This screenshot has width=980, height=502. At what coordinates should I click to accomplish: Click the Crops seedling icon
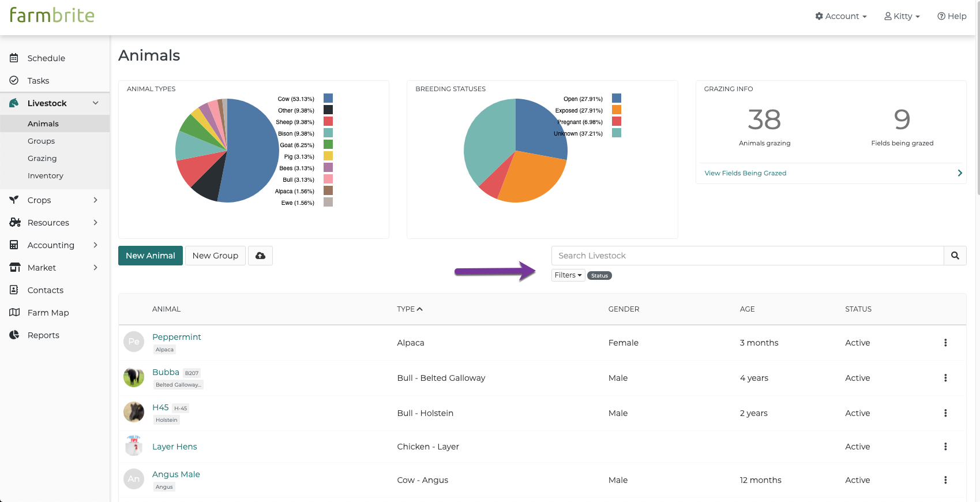click(x=14, y=200)
